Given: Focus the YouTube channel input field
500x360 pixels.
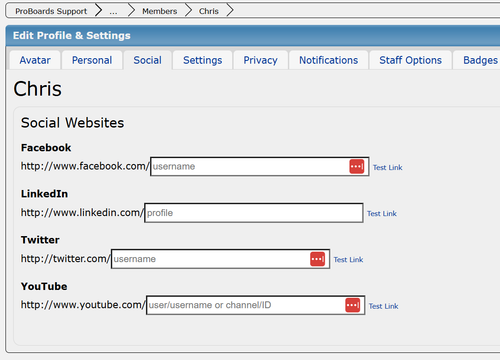Looking at the screenshot, I should pyautogui.click(x=256, y=305).
